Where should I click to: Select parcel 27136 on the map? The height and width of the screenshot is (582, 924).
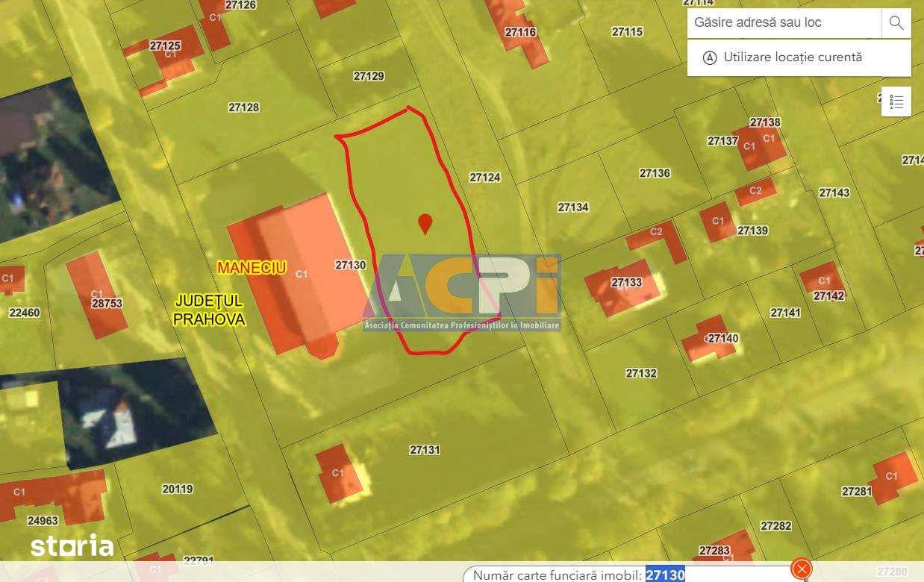pos(655,173)
